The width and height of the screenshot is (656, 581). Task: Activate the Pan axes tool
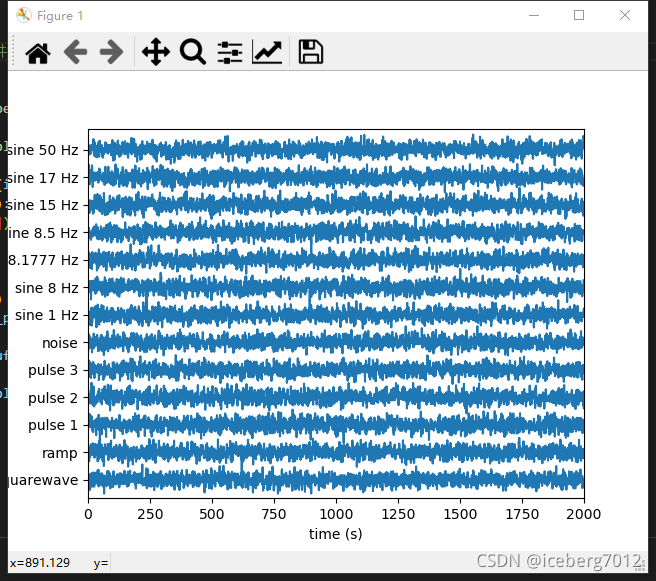(156, 52)
